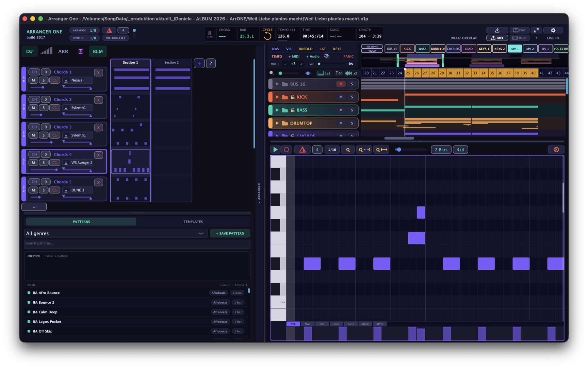Viewport: 588px width, 368px height.
Task: Toggle fullscreen with the expand arrows icon
Action: [x=536, y=30]
